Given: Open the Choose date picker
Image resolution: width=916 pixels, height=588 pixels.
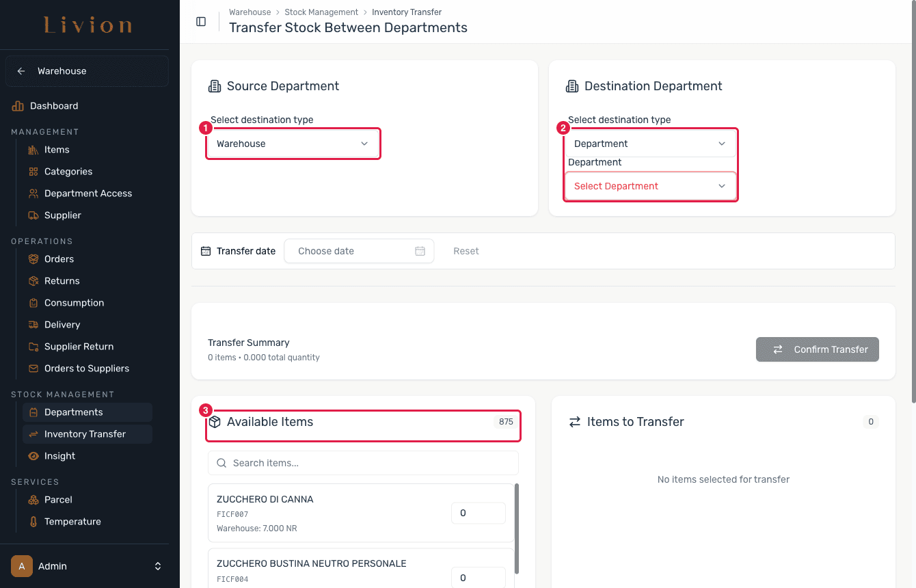Looking at the screenshot, I should click(x=359, y=251).
